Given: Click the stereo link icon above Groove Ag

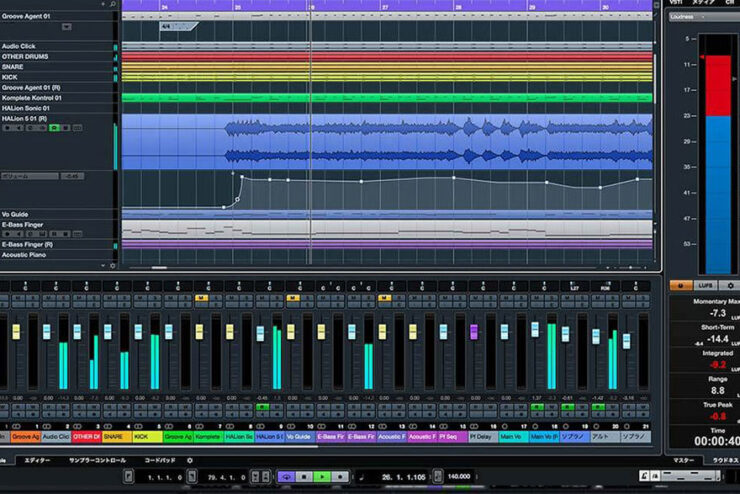Looking at the screenshot, I should [17, 427].
